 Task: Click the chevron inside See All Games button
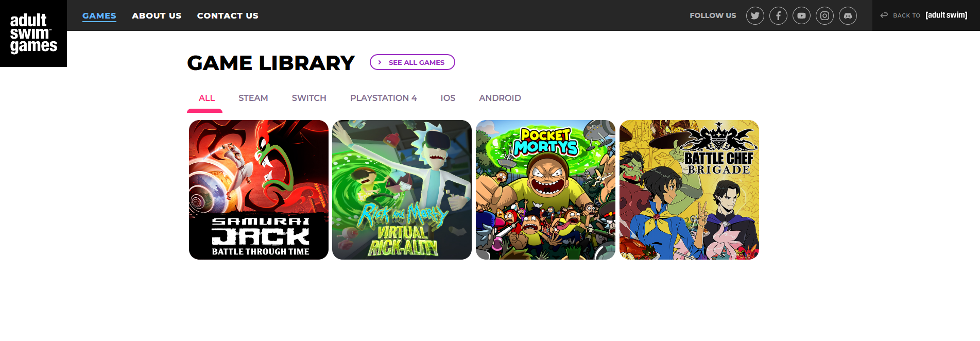click(x=380, y=62)
